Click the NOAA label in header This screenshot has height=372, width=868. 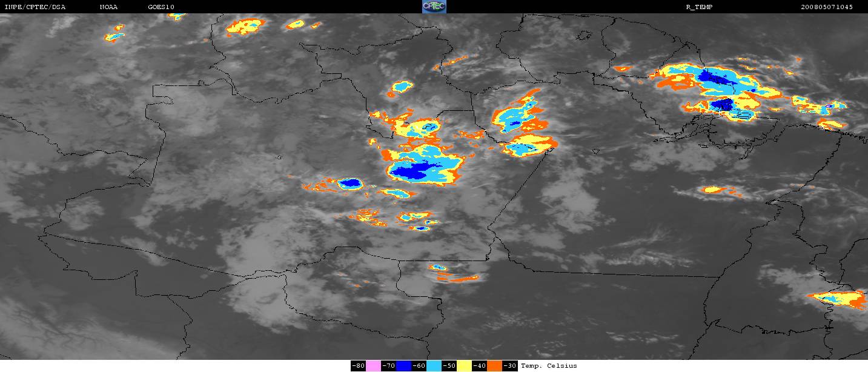tap(108, 7)
